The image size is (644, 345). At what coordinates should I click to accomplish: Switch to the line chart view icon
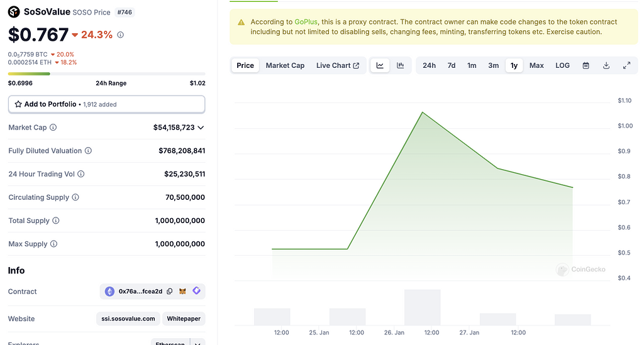(x=380, y=65)
